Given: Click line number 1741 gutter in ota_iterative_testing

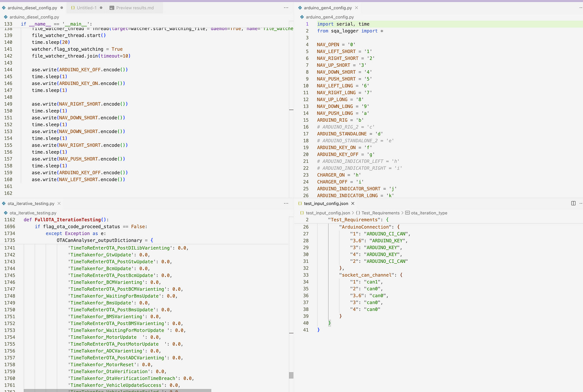Looking at the screenshot, I should point(10,248).
